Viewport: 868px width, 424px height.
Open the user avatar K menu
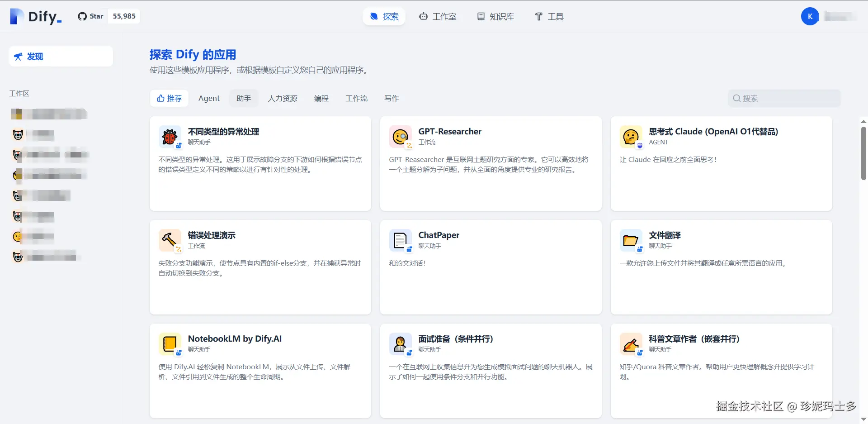(810, 17)
